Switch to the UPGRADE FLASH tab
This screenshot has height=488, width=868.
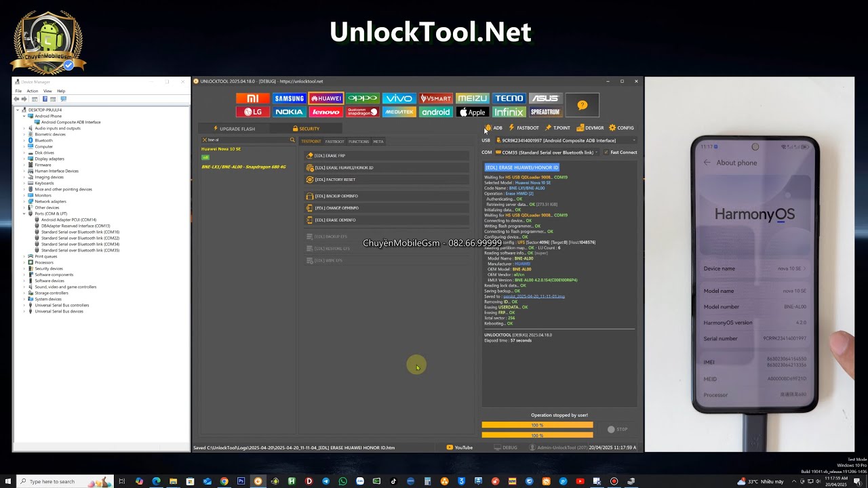pyautogui.click(x=234, y=129)
